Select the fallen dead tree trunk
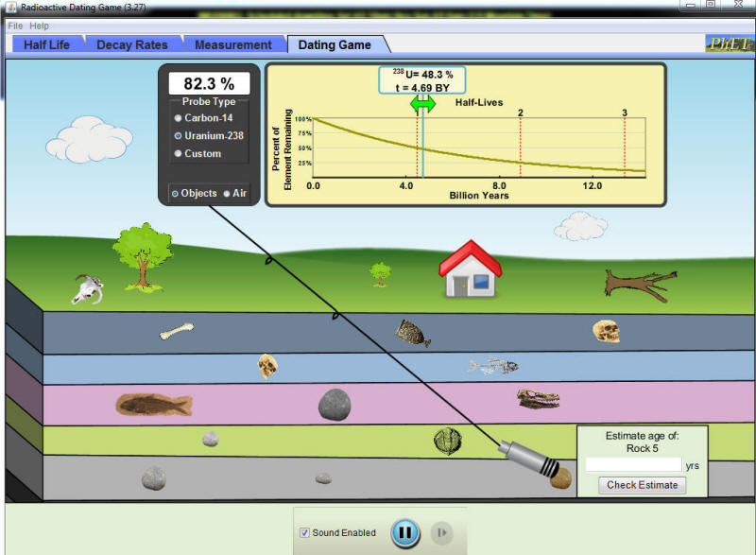Viewport: 756px width, 555px height. [x=641, y=285]
